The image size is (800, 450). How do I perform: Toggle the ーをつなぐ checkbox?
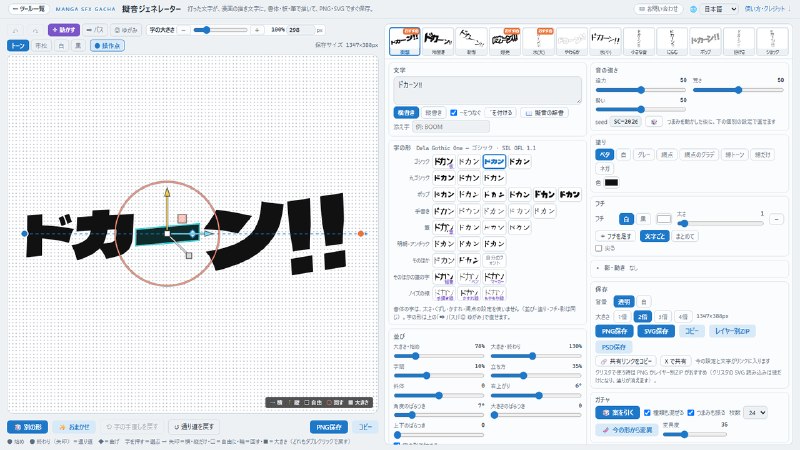[x=454, y=112]
